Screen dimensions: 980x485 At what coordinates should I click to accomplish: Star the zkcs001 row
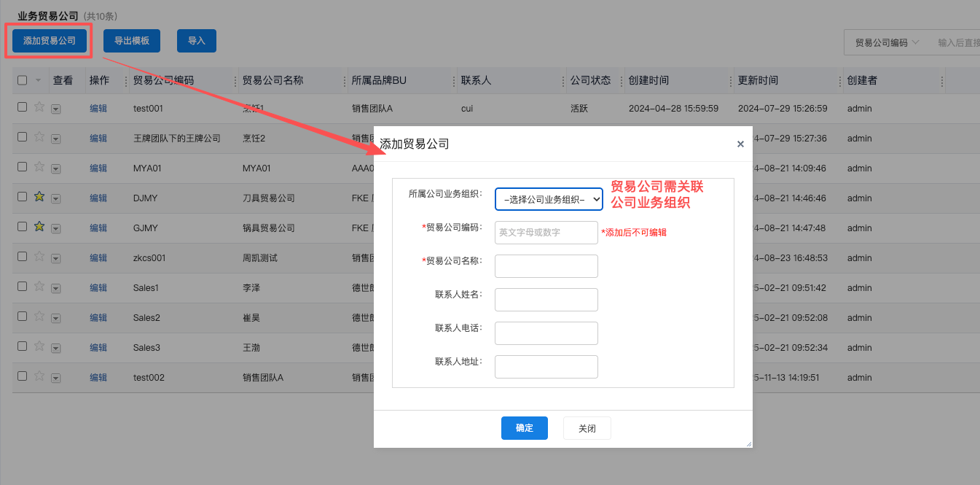click(39, 257)
